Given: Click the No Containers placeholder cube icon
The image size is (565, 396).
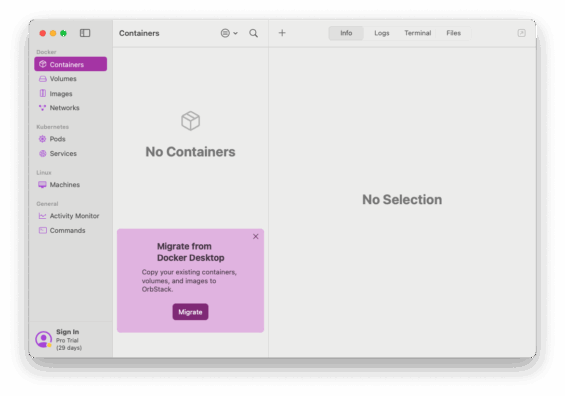Looking at the screenshot, I should tap(190, 121).
